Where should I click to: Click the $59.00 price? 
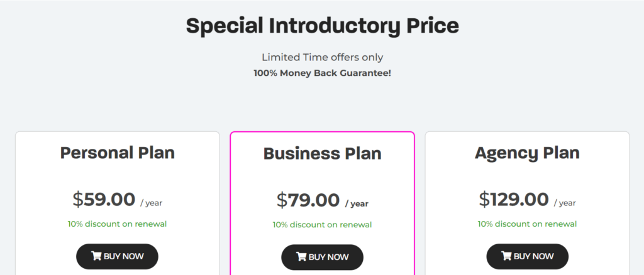[x=104, y=200]
